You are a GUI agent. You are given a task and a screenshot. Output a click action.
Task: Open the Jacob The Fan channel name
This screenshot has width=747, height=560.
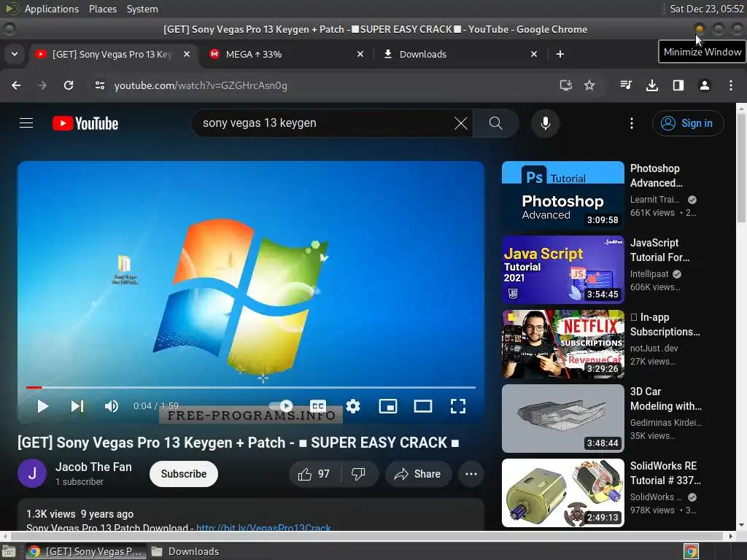click(93, 467)
